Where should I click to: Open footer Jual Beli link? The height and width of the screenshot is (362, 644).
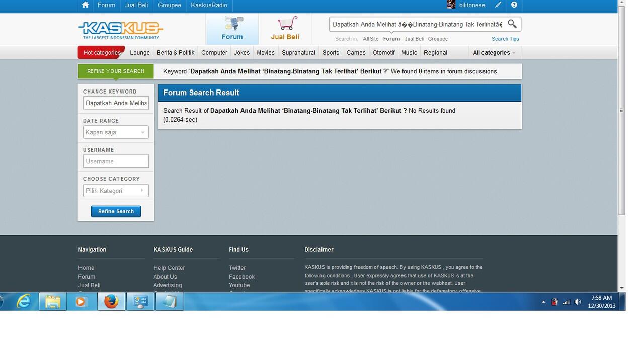[89, 285]
